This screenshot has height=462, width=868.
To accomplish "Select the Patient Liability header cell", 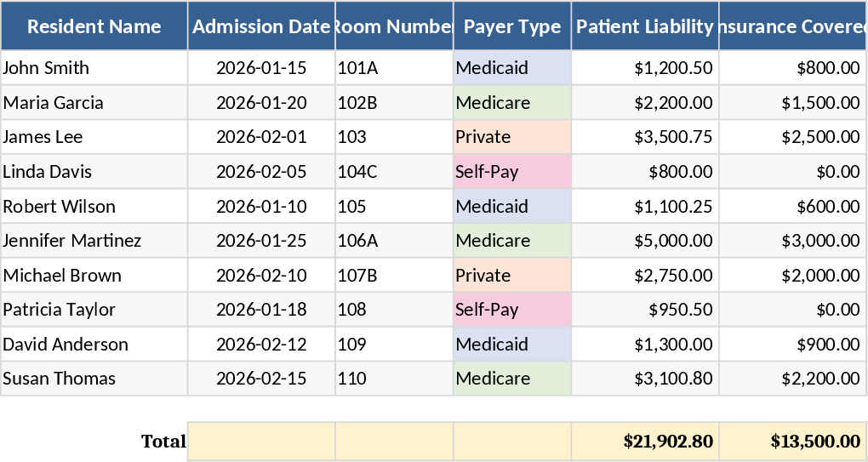I will (645, 26).
